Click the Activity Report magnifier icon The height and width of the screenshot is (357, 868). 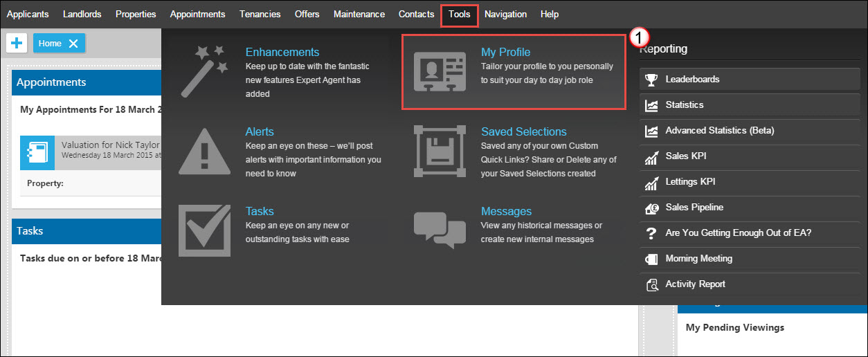(651, 284)
